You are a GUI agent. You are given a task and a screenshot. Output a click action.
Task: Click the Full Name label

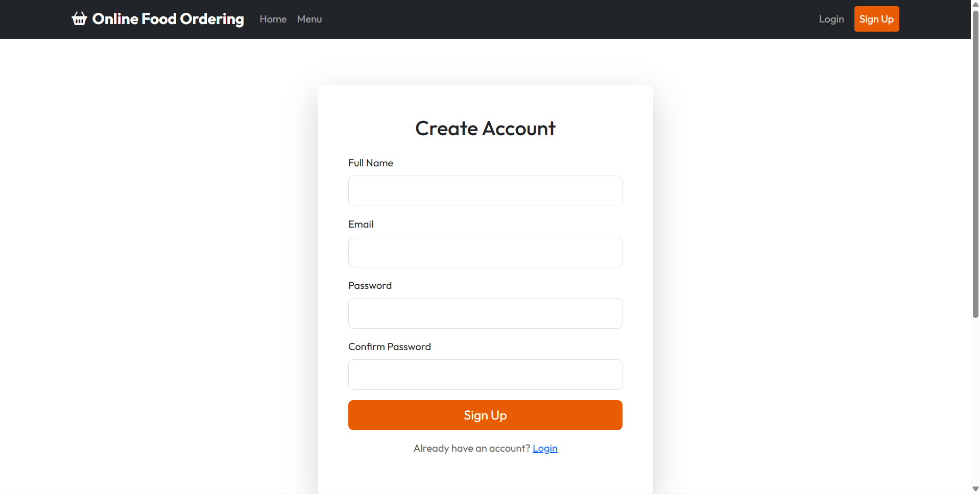(371, 163)
